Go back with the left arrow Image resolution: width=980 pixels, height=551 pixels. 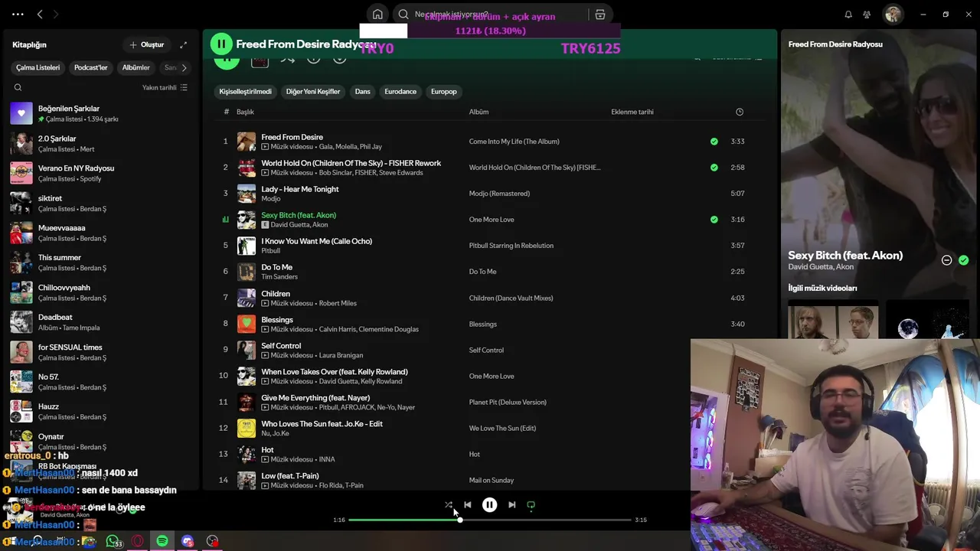(40, 14)
